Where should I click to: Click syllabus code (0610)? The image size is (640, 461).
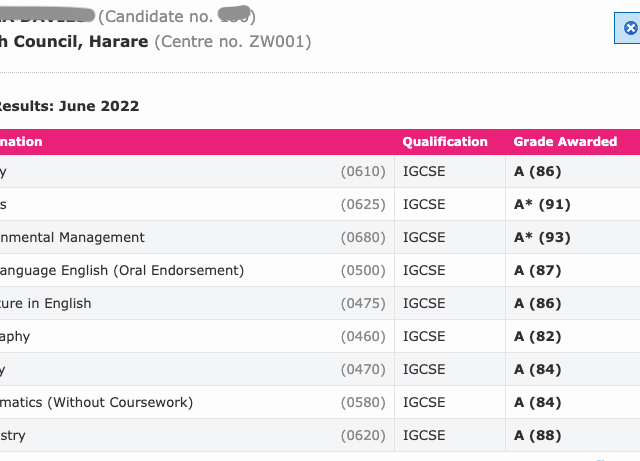click(363, 171)
